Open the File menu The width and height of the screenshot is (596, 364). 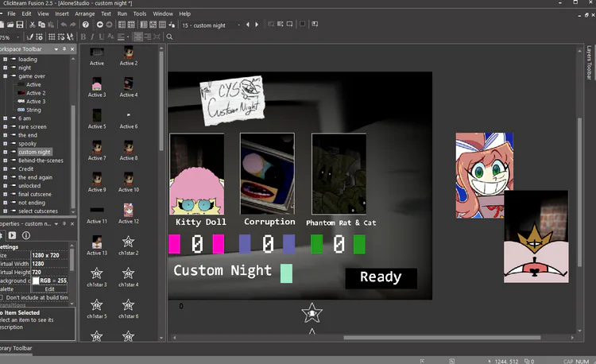coord(11,14)
